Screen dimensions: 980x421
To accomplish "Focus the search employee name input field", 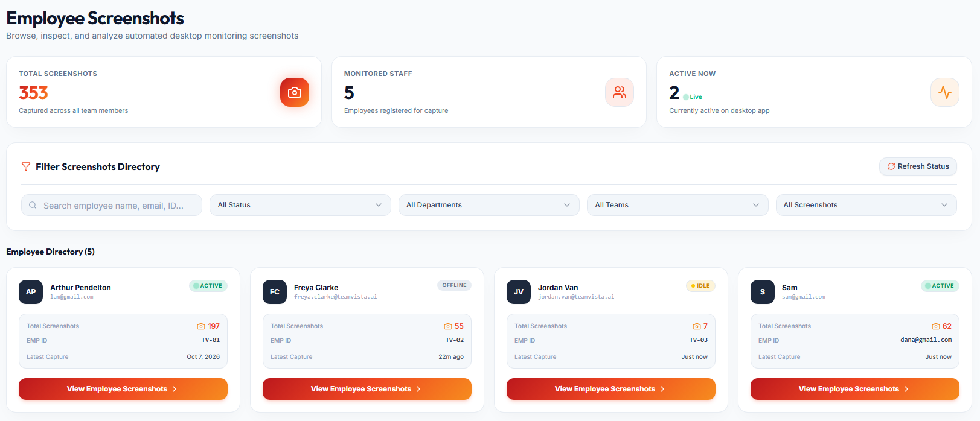I will [x=112, y=205].
